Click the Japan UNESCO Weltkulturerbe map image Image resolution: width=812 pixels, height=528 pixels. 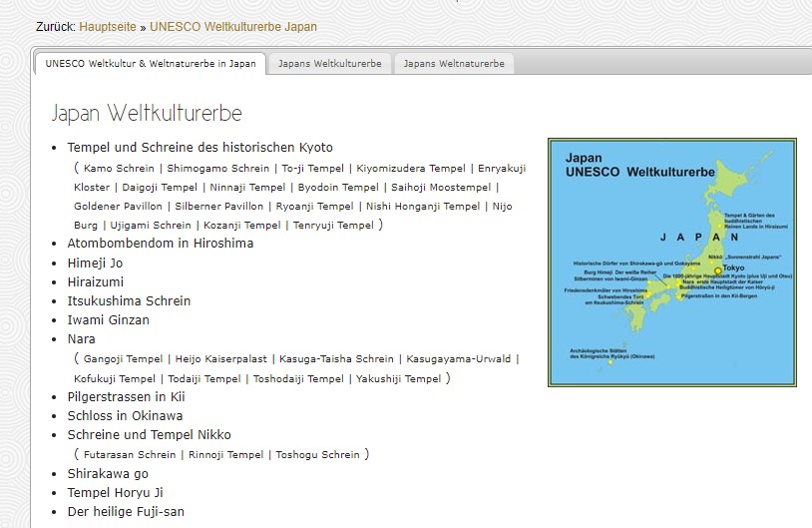tap(672, 263)
